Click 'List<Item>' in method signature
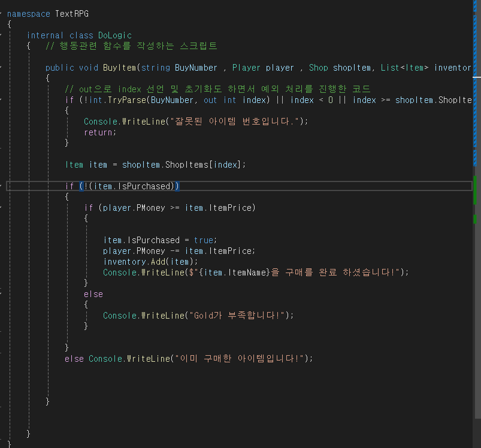Screen dimensions: 481x448 click(x=404, y=68)
